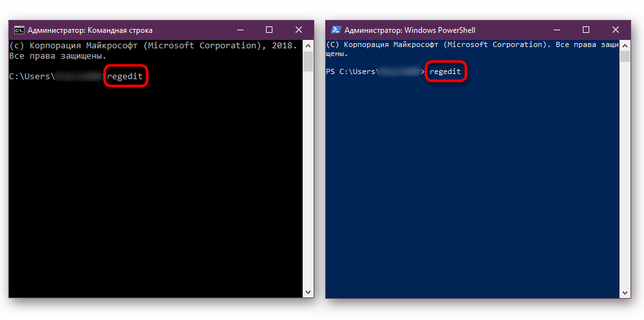644x320 pixels.
Task: Click the regedit command in PowerShell
Action: coord(445,71)
